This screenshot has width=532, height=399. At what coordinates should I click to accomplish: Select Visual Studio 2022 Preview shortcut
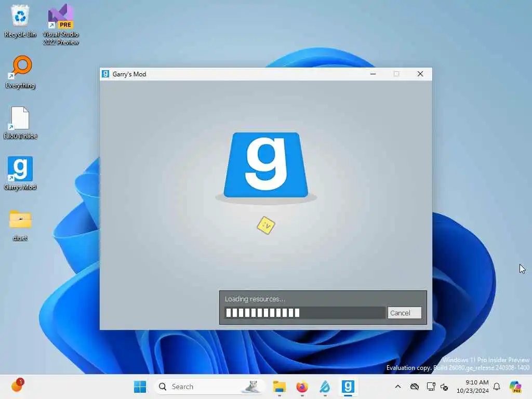point(61,24)
